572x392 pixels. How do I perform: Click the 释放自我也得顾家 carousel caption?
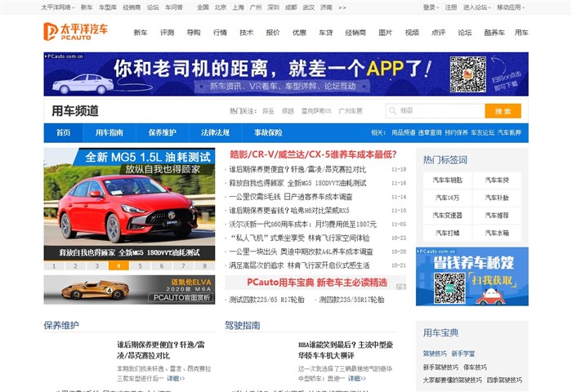(129, 252)
